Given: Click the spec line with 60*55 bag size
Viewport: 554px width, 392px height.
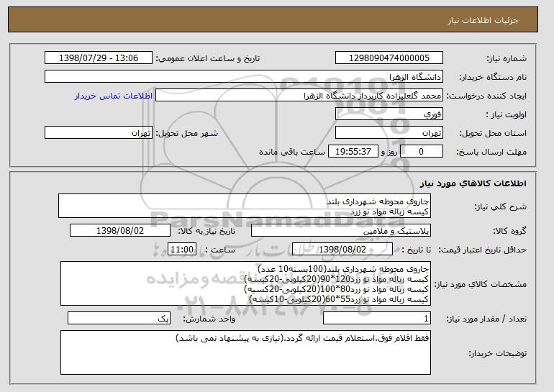Looking at the screenshot, I should [339, 299].
